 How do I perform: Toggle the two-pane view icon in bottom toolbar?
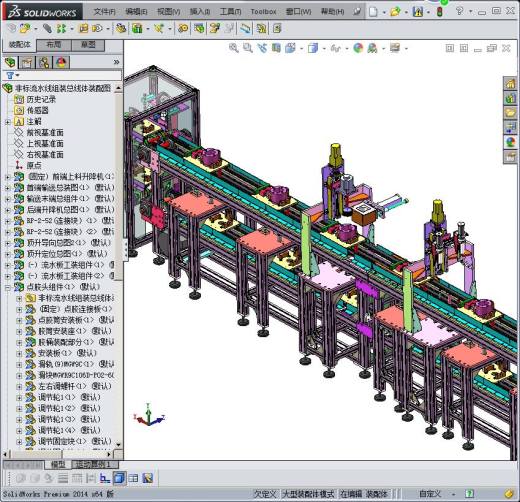click(x=133, y=478)
